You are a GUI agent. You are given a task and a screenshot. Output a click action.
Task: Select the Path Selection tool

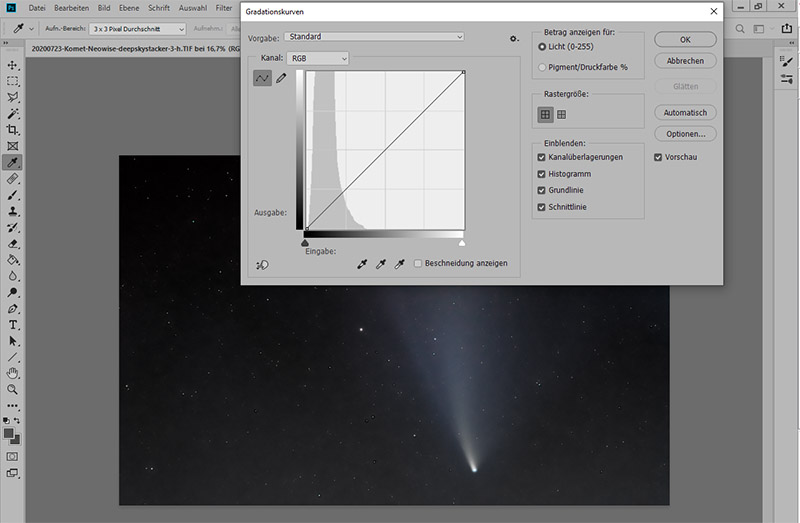tap(13, 341)
